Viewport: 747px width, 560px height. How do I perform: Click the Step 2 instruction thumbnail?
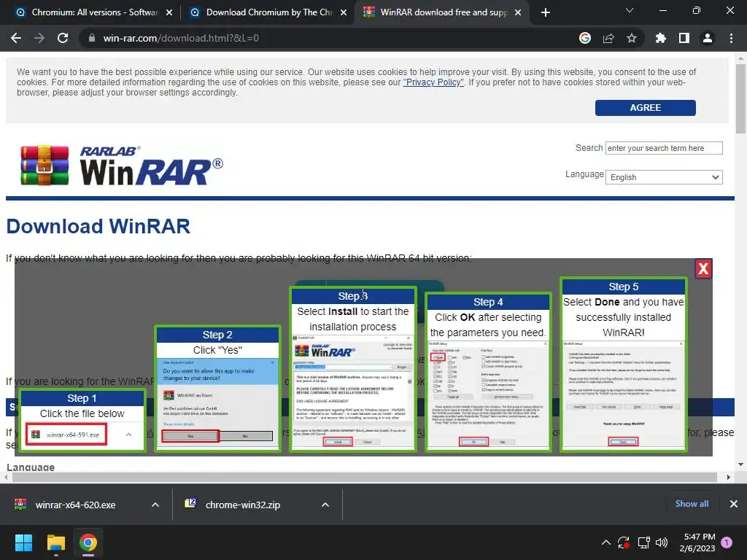[217, 388]
